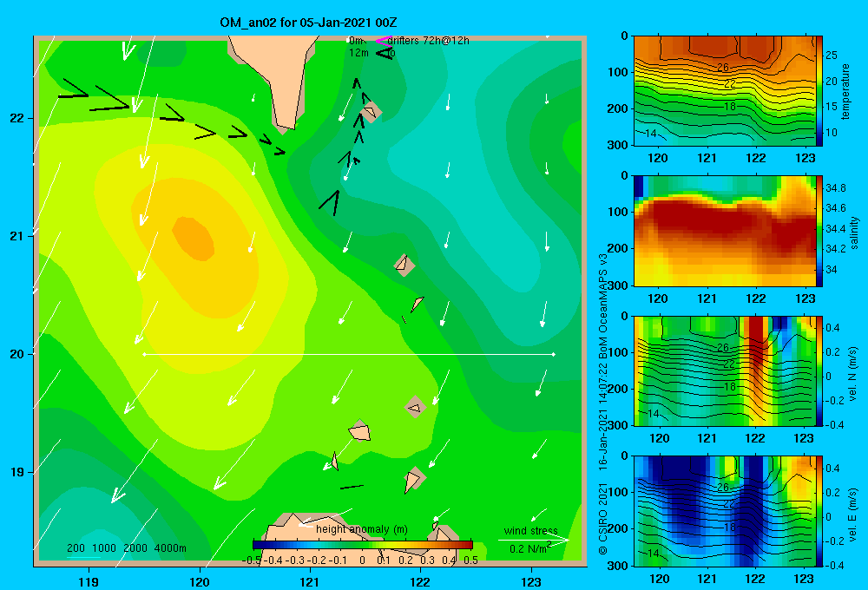Click the small island near 122 East, 20.8 North
Screen dimensions: 868x590
(x=404, y=265)
